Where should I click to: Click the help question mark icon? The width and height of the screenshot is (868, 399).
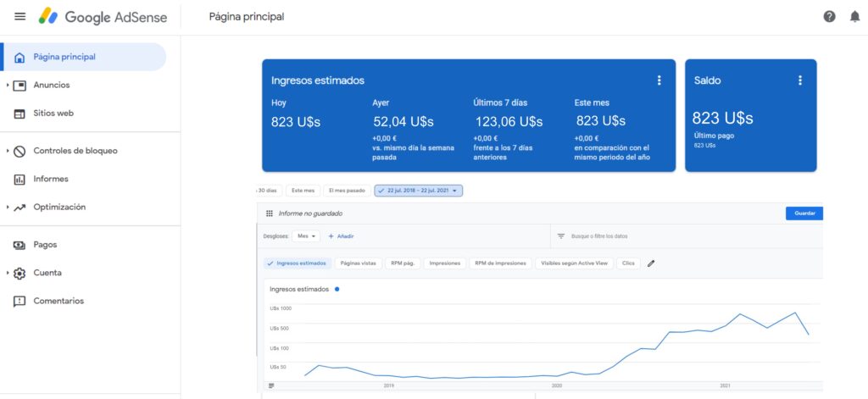click(829, 17)
